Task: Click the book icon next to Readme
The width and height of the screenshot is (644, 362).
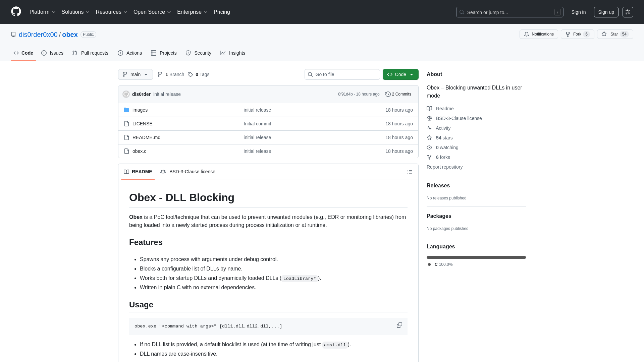Action: point(429,108)
